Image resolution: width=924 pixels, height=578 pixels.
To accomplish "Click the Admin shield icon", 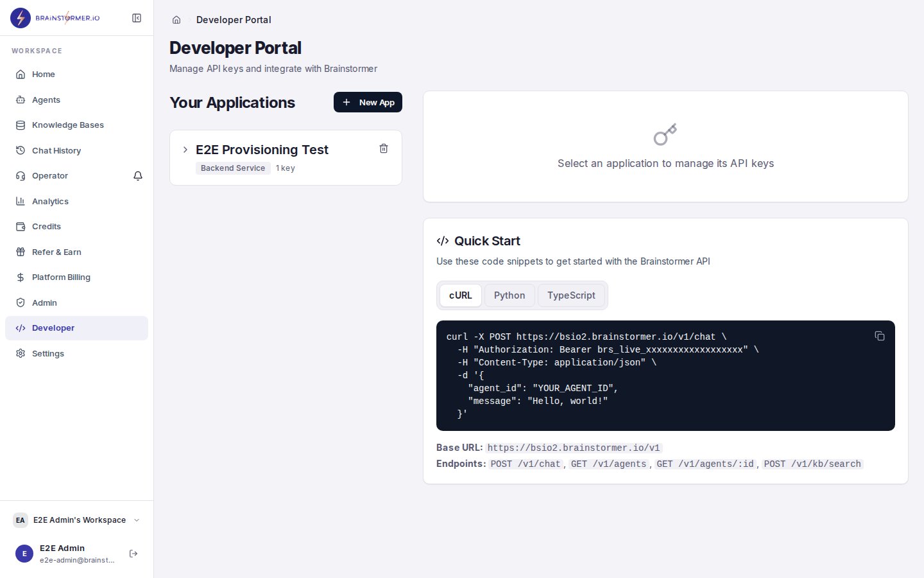I will 21,302.
